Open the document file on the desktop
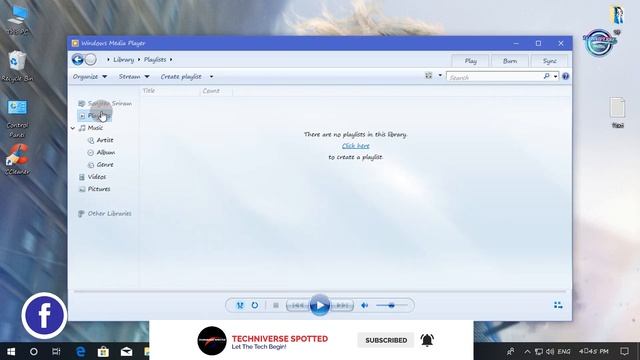The width and height of the screenshot is (640, 360). tap(618, 112)
